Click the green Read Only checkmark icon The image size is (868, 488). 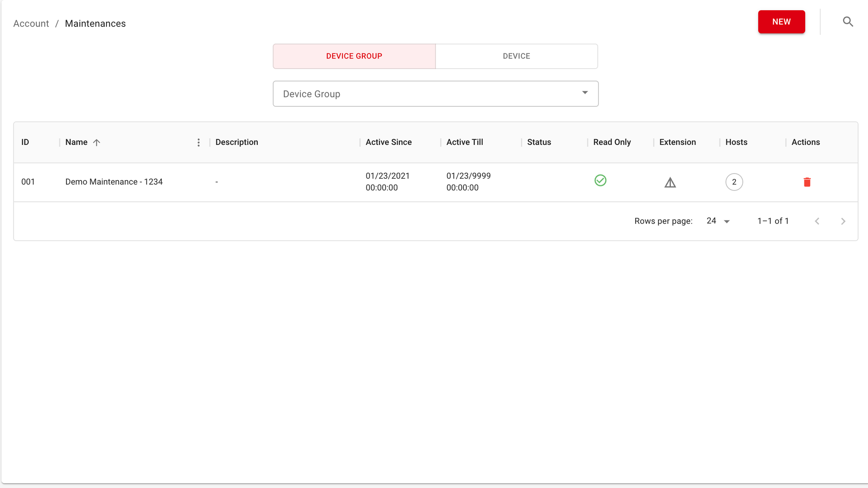coord(600,180)
